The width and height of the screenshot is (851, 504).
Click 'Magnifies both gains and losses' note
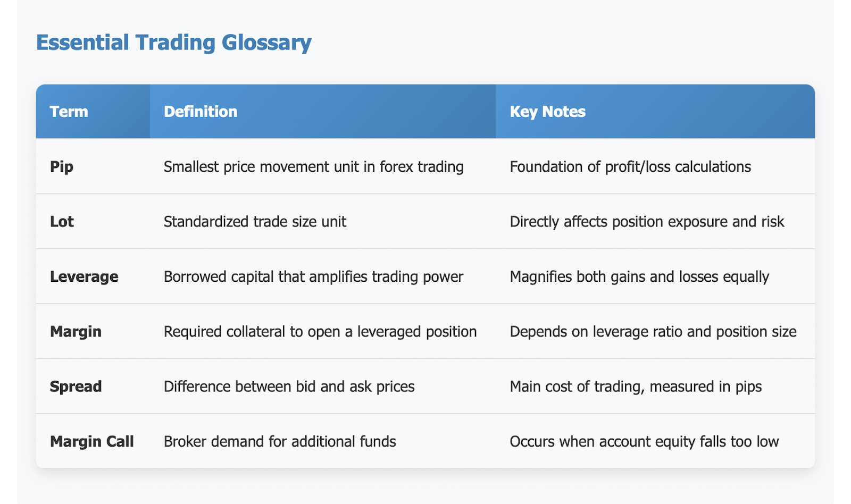pos(639,277)
